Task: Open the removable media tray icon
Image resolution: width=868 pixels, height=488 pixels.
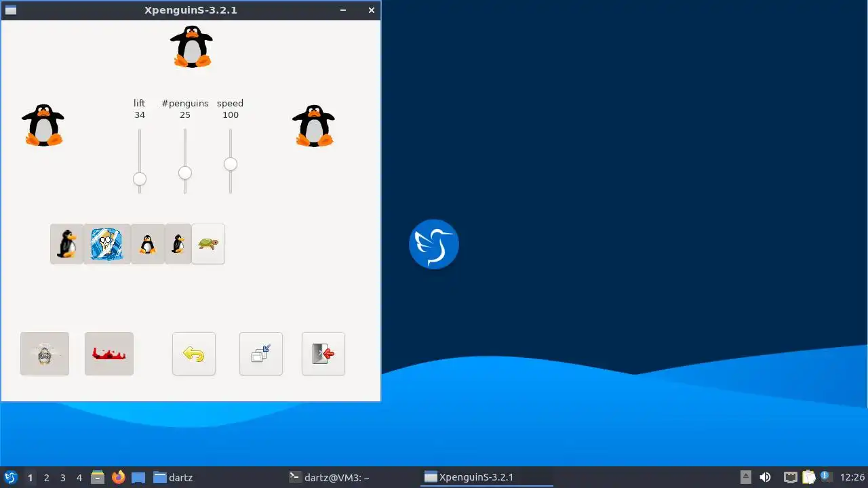Action: (746, 477)
